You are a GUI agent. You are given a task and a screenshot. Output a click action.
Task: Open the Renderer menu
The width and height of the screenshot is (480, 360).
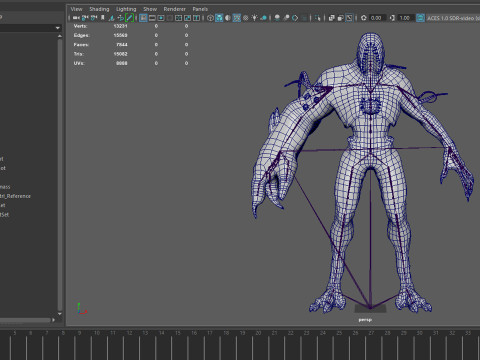coord(175,9)
